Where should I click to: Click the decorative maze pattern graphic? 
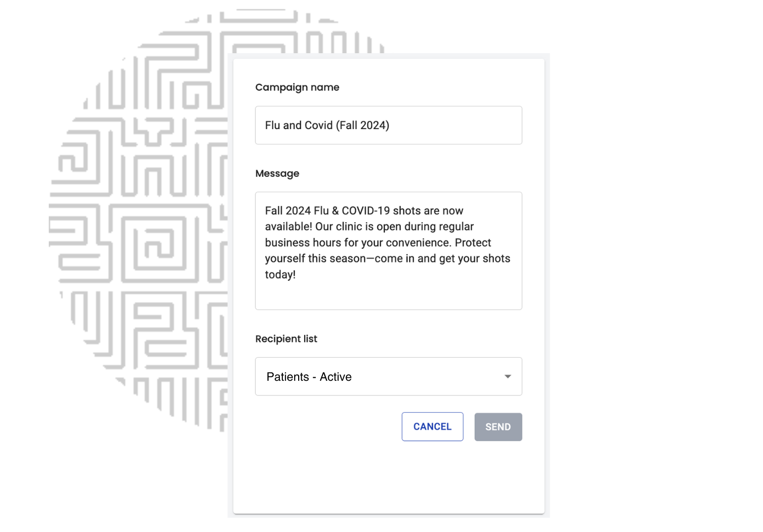pyautogui.click(x=138, y=222)
